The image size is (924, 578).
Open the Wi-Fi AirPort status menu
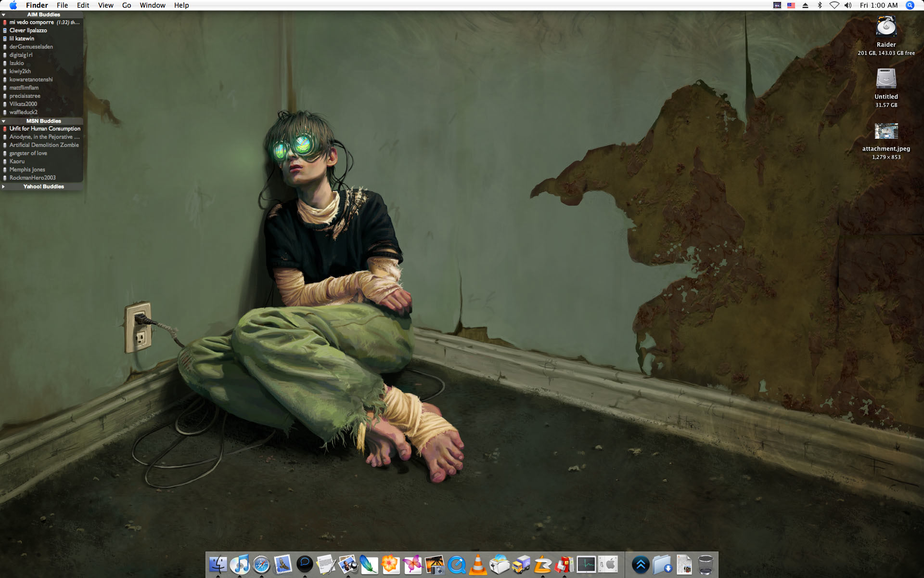point(834,5)
